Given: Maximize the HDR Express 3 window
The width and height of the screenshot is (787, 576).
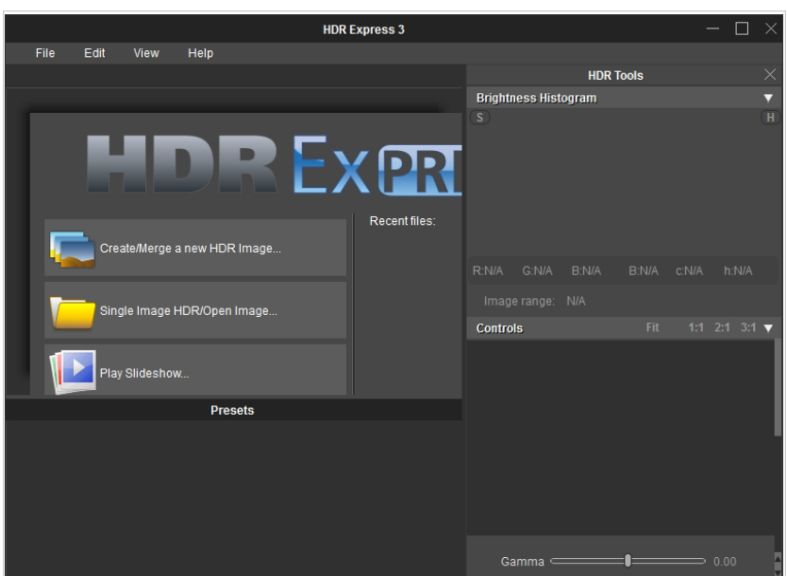Looking at the screenshot, I should tap(742, 29).
